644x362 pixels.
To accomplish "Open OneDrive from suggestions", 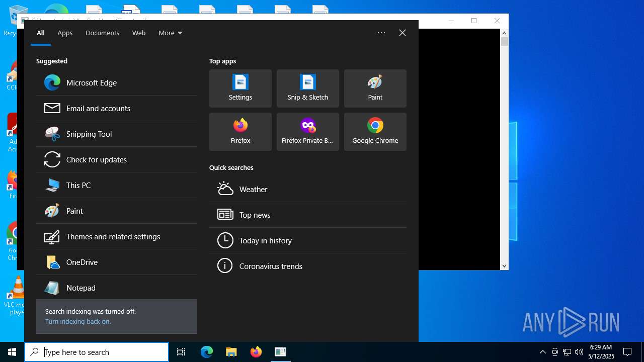I will pos(117,262).
